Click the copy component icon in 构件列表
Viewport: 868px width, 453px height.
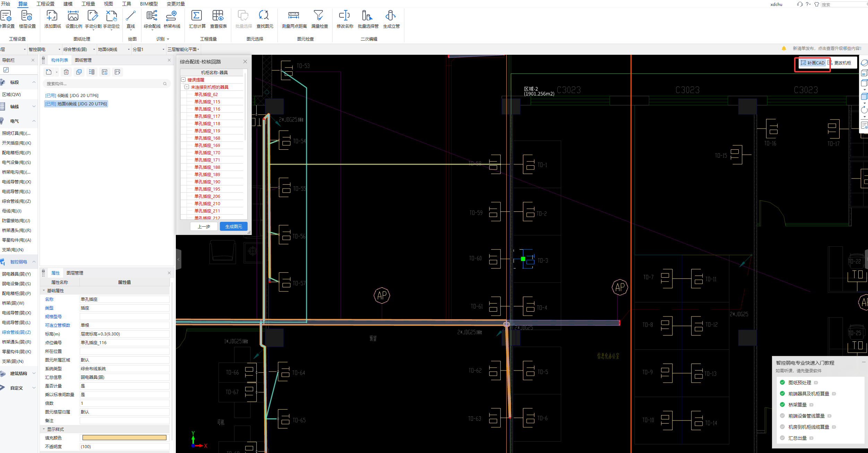point(79,72)
